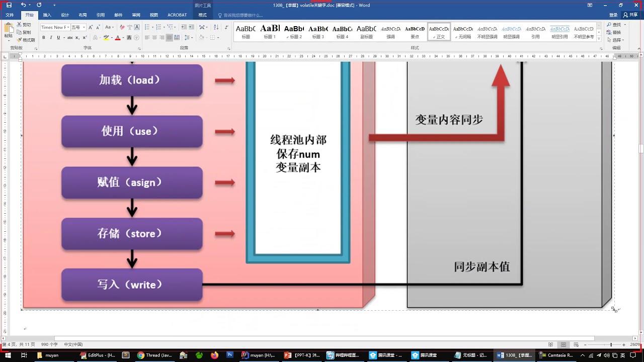The image size is (644, 362).
Task: Open borders dropdown arrow
Action: tap(218, 38)
